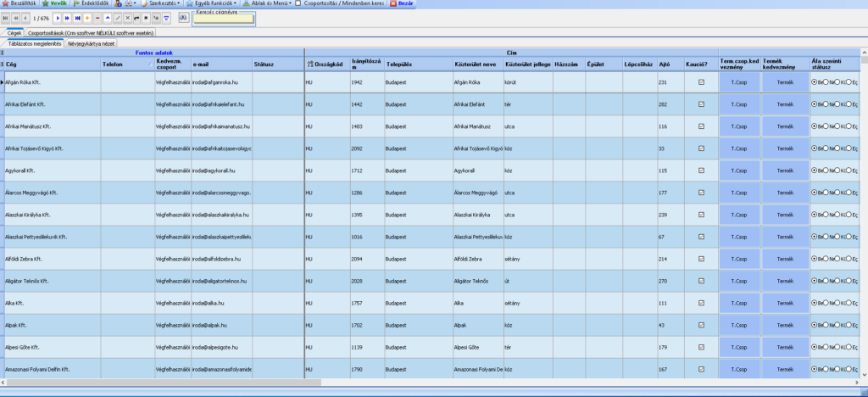Image resolution: width=868 pixels, height=397 pixels.
Task: Go to the previous record
Action: (x=25, y=19)
